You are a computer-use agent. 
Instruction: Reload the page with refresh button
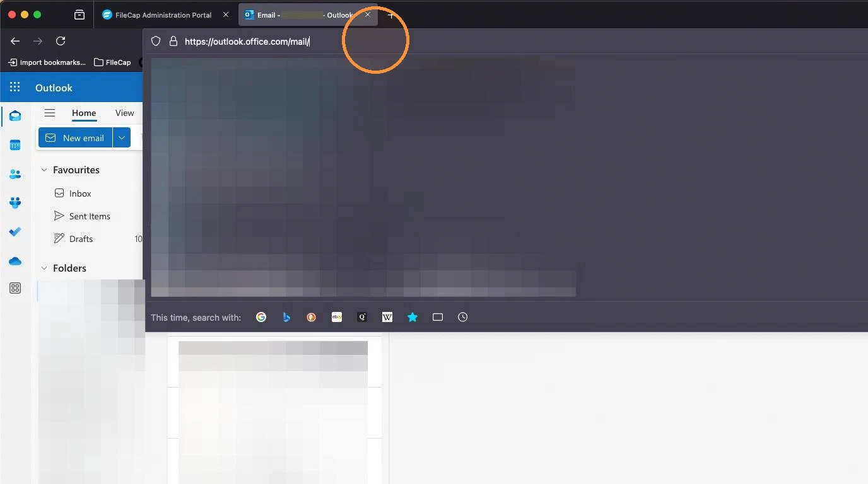[61, 41]
